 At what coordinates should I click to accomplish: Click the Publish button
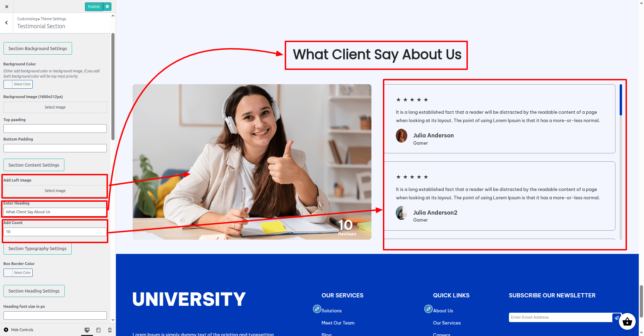(x=94, y=7)
